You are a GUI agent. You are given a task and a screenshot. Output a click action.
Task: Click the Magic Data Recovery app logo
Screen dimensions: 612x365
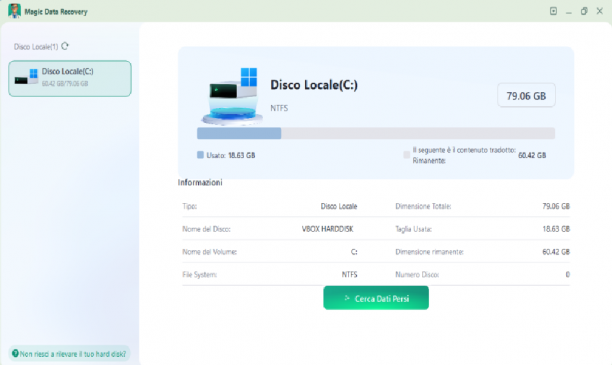pyautogui.click(x=14, y=11)
